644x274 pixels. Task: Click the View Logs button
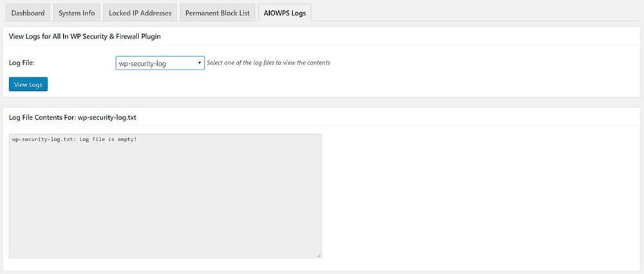pyautogui.click(x=28, y=84)
